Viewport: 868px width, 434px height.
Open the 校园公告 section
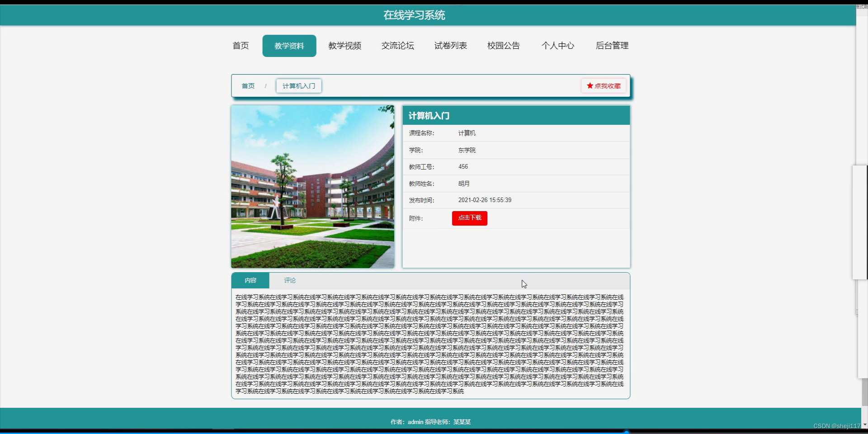pyautogui.click(x=504, y=45)
